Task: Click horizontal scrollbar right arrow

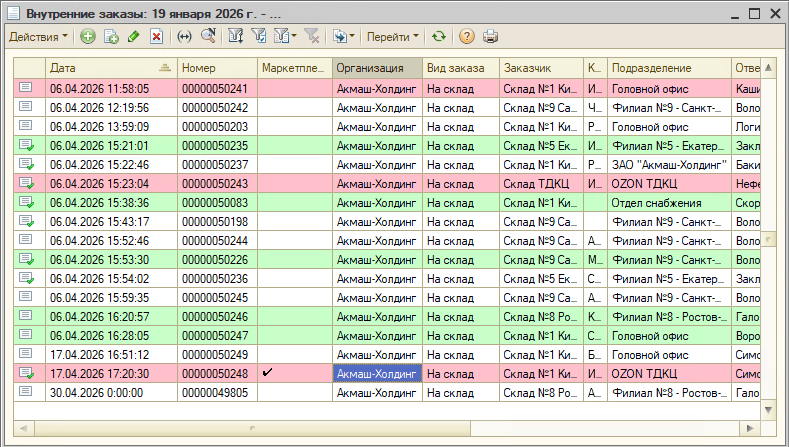Action: [750, 428]
